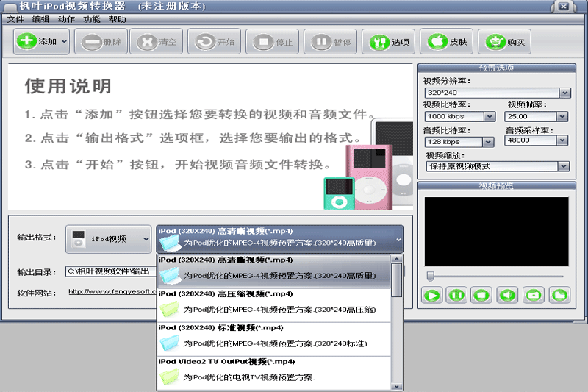Screen dimensions: 588x392
Task: Click the preview Pause button
Action: (456, 295)
